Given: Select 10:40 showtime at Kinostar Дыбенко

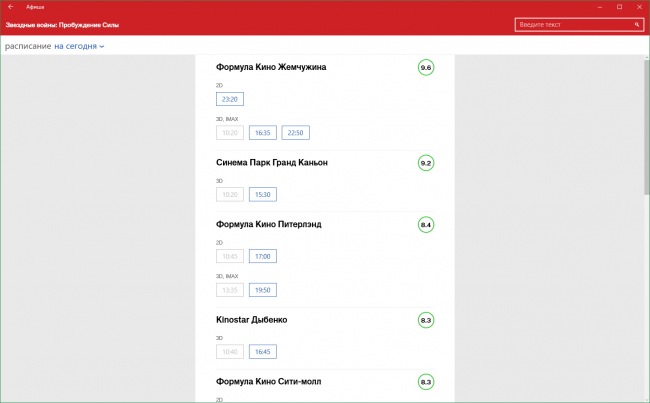Looking at the screenshot, I should click(230, 352).
